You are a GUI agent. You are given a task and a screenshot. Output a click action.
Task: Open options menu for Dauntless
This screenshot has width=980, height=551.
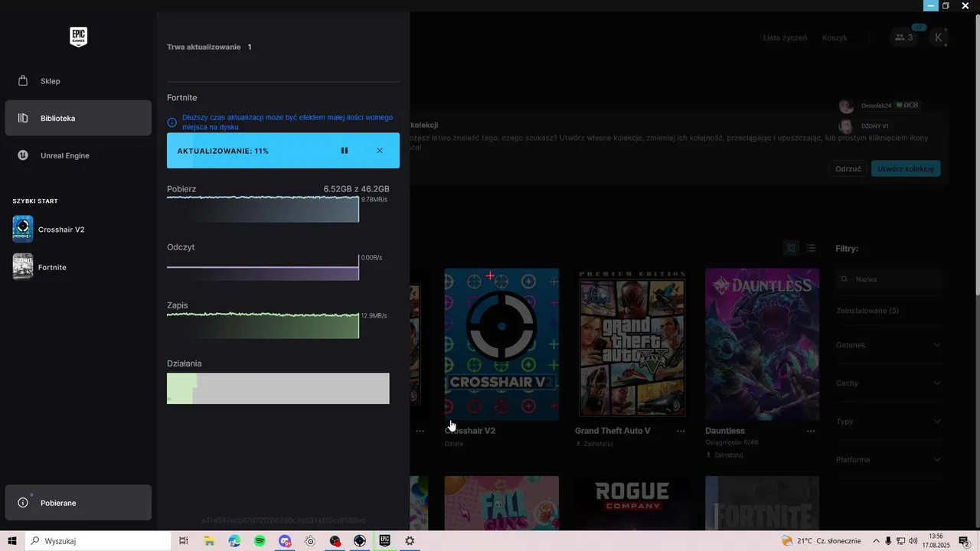(x=811, y=431)
